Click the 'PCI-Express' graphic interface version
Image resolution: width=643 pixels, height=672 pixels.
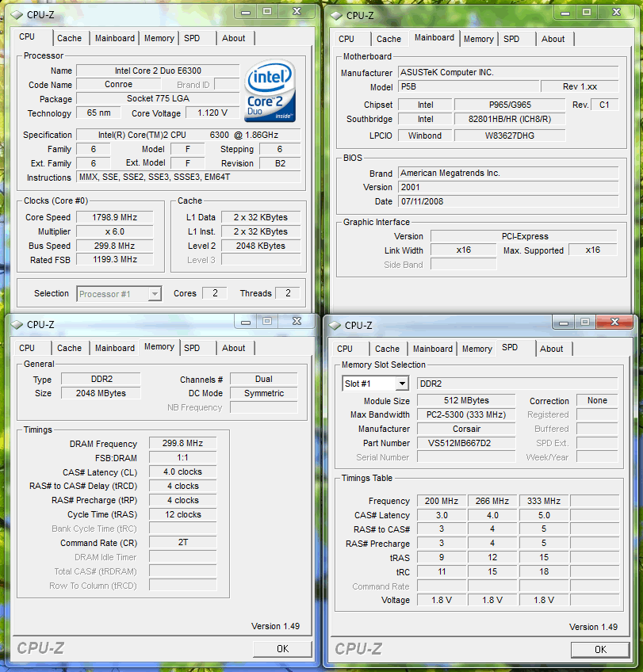coord(524,236)
